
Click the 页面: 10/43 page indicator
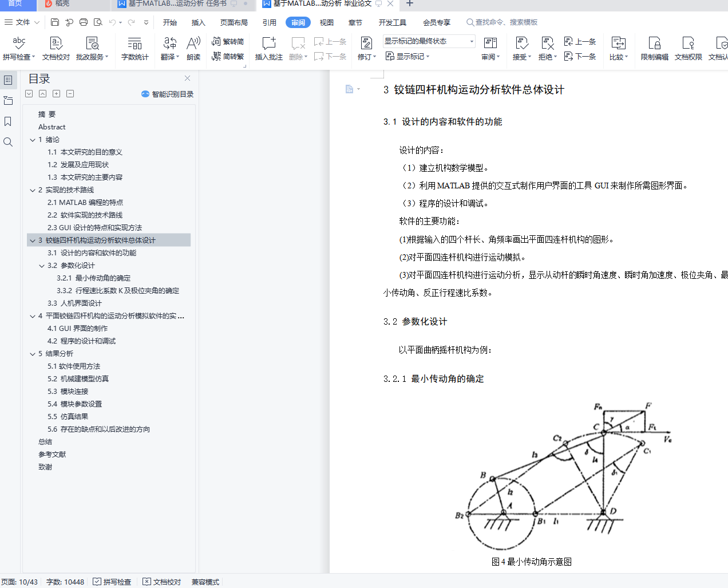click(19, 582)
